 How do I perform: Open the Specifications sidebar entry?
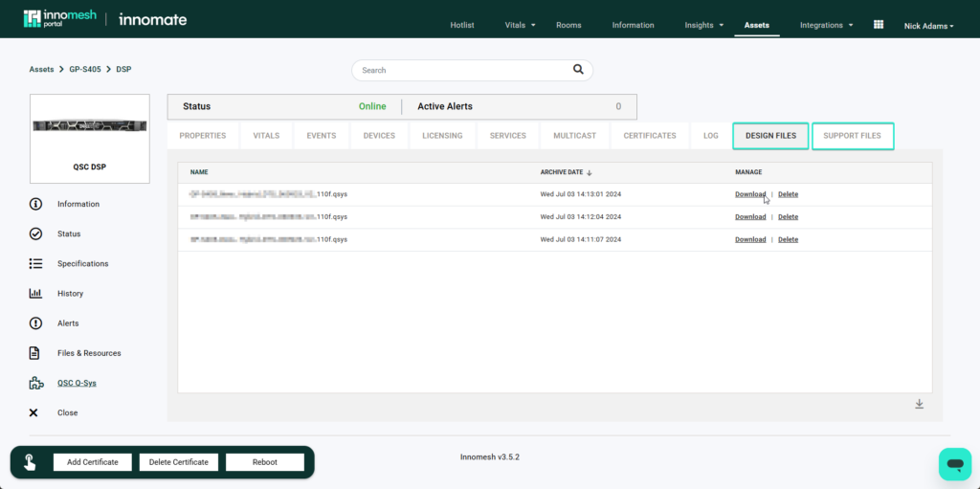click(x=83, y=264)
